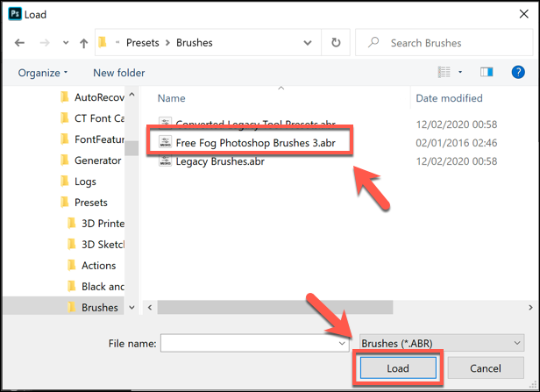The height and width of the screenshot is (392, 540).
Task: Click the Forward navigation arrow
Action: [x=45, y=43]
